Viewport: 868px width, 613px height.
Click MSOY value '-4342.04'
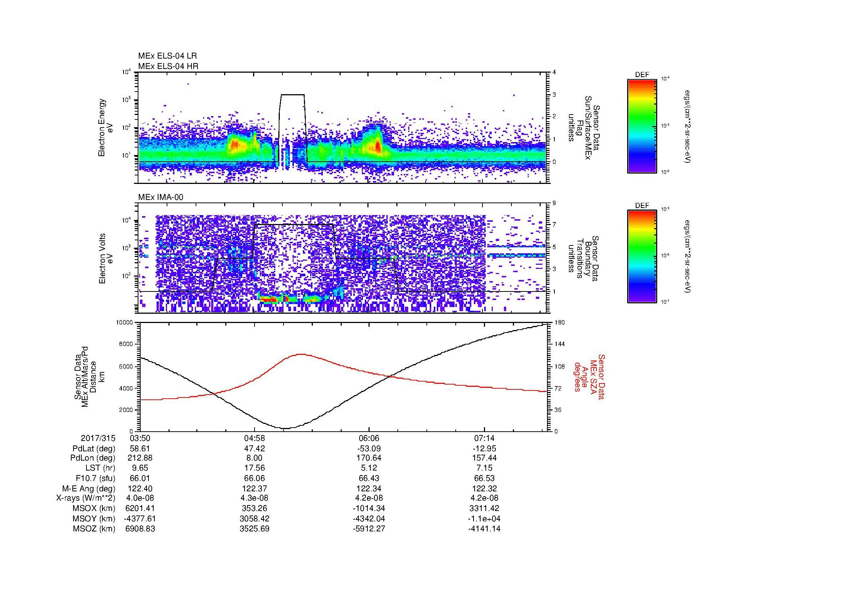369,518
